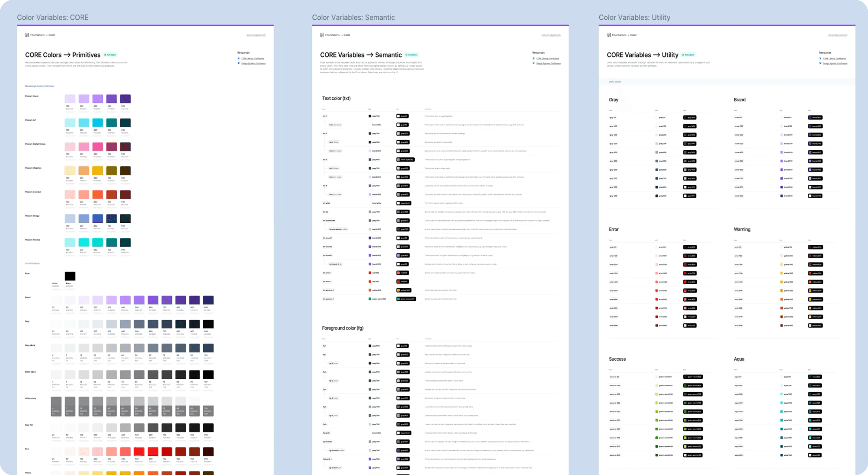
Task: Click the Auto layout badge beside CORE Variables → Utility
Action: pos(688,55)
